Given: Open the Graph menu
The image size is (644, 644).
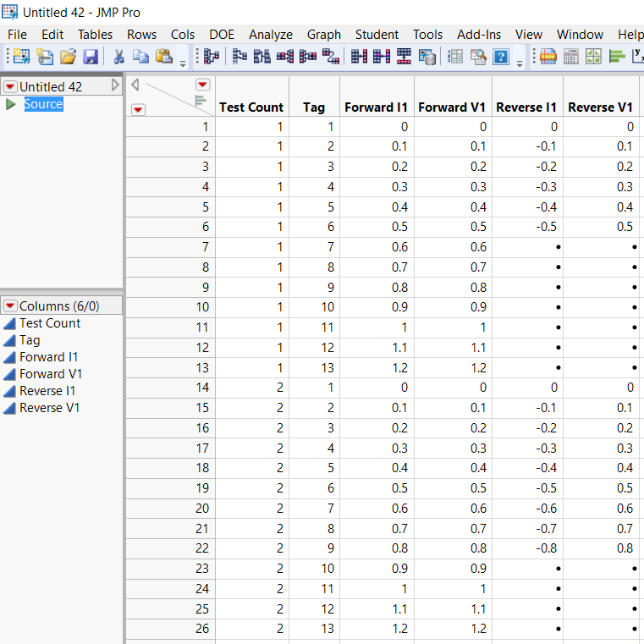Looking at the screenshot, I should (x=323, y=35).
